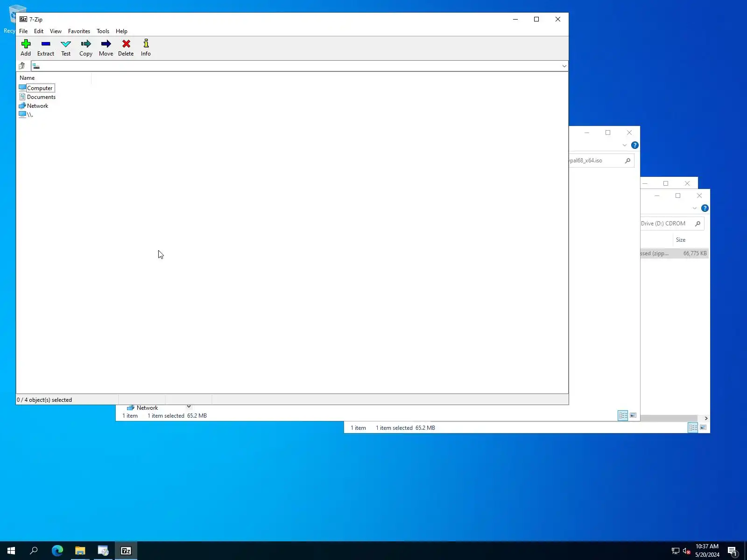Open taskbar search
This screenshot has height=560, width=747.
(x=34, y=551)
